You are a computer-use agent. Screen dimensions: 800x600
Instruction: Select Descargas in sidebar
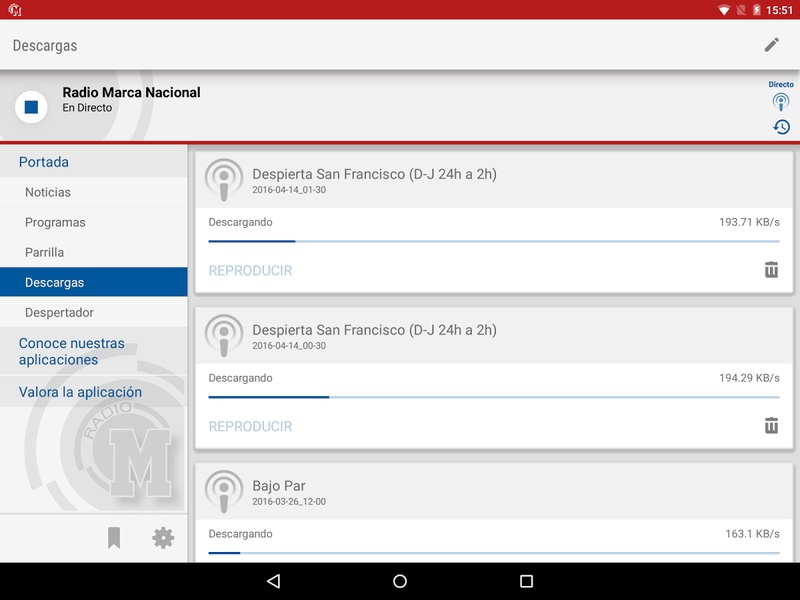tap(94, 282)
